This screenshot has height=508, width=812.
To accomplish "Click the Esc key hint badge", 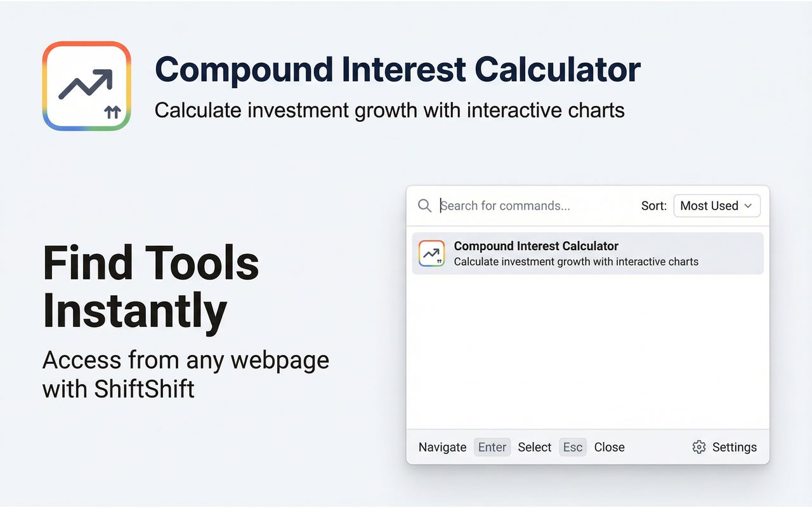I will [573, 447].
